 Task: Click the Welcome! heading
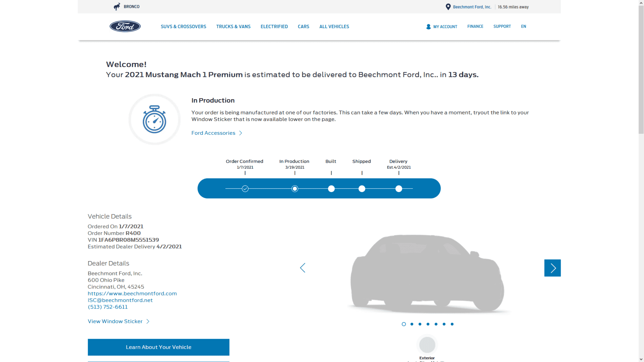(x=126, y=64)
